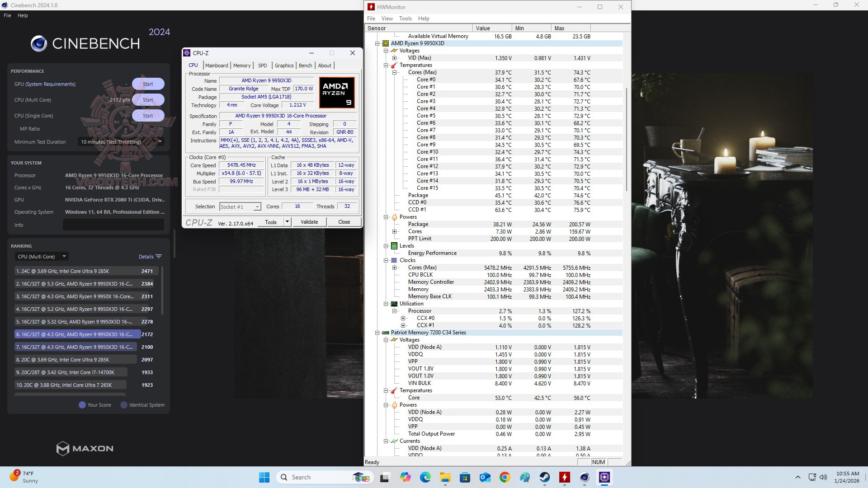Open the Tools menu in HWMonitor
Screen dimensions: 868x488
(x=405, y=19)
